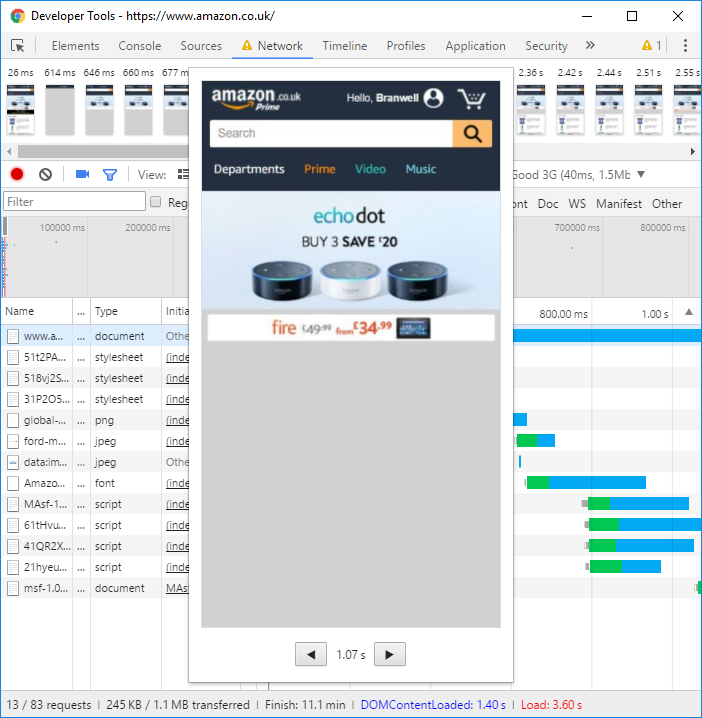Click the orange Prime link in preview
This screenshot has width=702, height=718.
[320, 169]
